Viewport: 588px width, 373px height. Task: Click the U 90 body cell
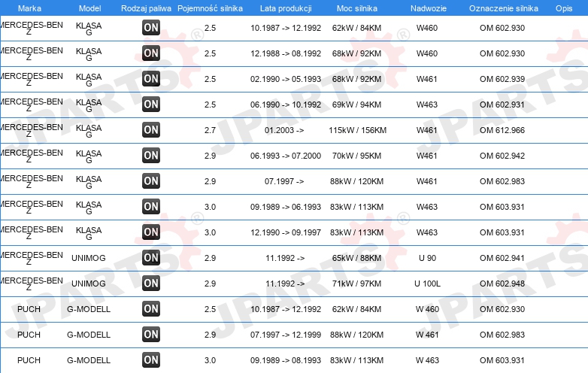[x=428, y=258]
